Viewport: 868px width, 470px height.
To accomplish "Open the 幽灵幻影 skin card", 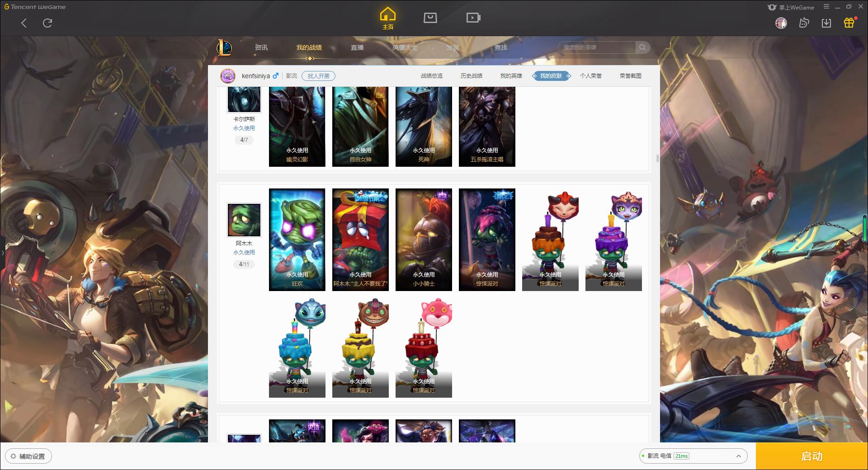I will 297,127.
